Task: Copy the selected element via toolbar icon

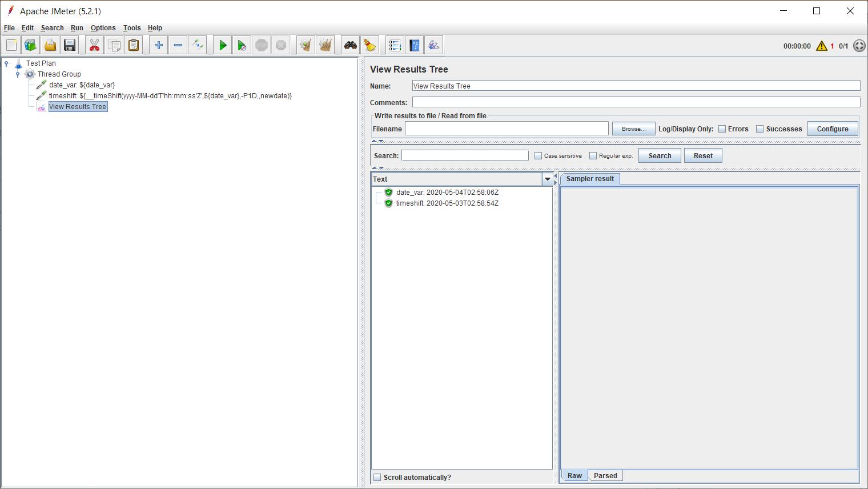Action: (x=114, y=45)
